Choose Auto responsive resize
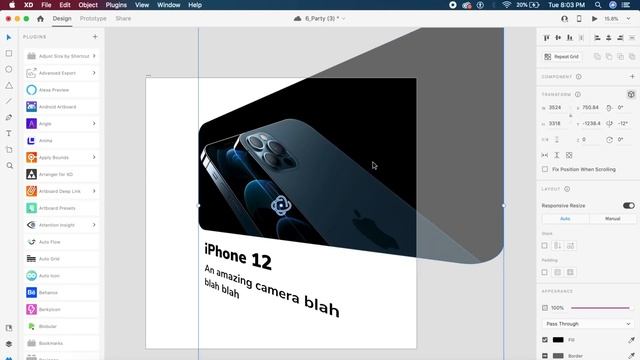This screenshot has height=360, width=640. (x=565, y=219)
